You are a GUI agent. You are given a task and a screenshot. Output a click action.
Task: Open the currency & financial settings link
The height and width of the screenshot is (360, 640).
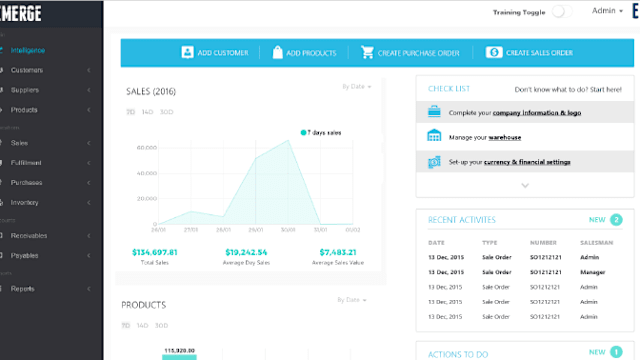tap(527, 162)
